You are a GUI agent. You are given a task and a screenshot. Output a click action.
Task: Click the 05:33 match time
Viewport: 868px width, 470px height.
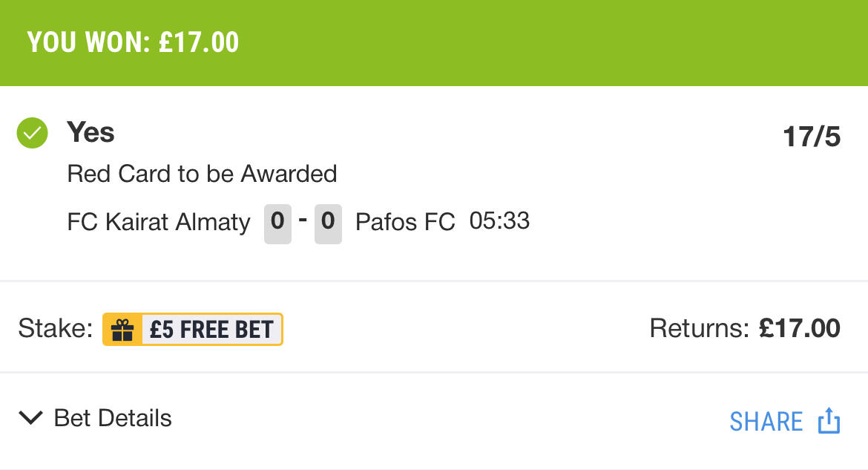pos(499,221)
